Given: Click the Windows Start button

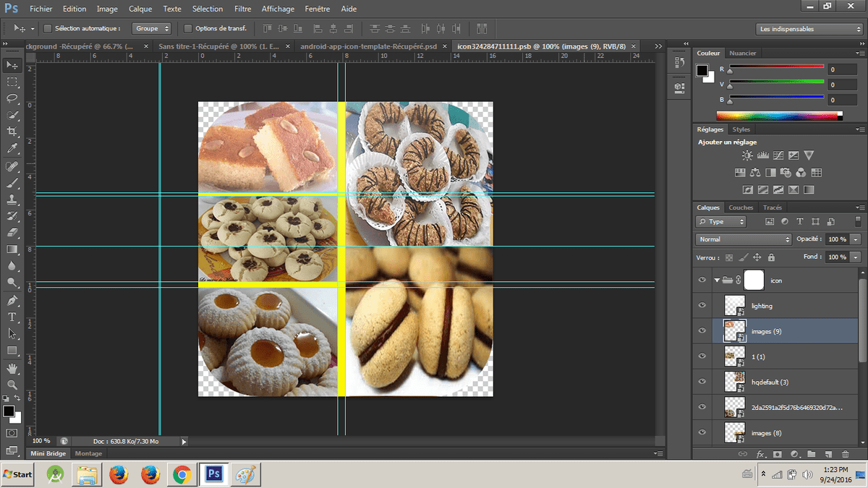Looking at the screenshot, I should click(x=18, y=475).
